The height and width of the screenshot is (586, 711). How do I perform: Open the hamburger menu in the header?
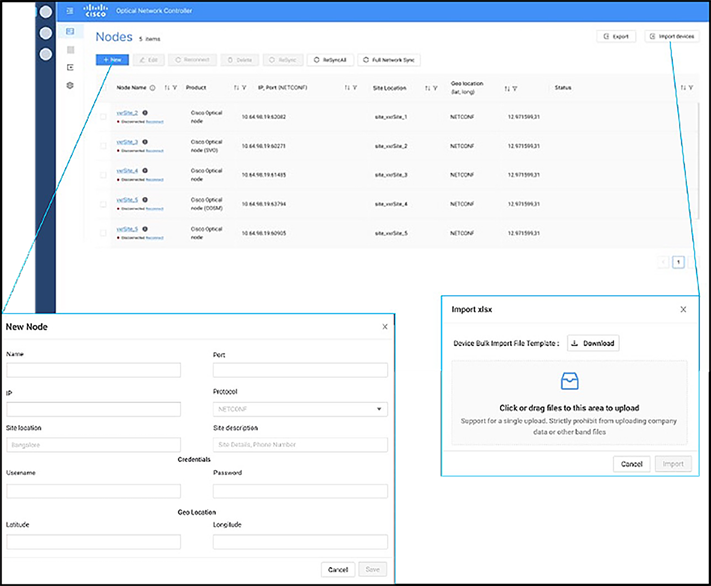pos(70,10)
